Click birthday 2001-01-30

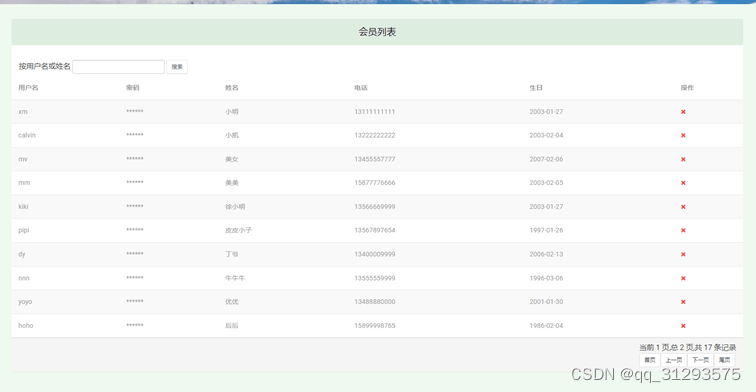[x=546, y=302]
